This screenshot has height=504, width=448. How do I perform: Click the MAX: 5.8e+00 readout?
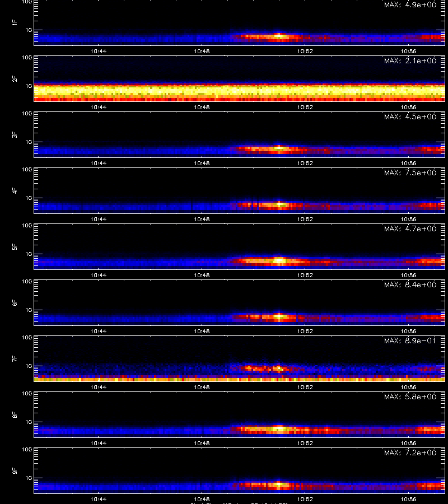[x=410, y=396]
